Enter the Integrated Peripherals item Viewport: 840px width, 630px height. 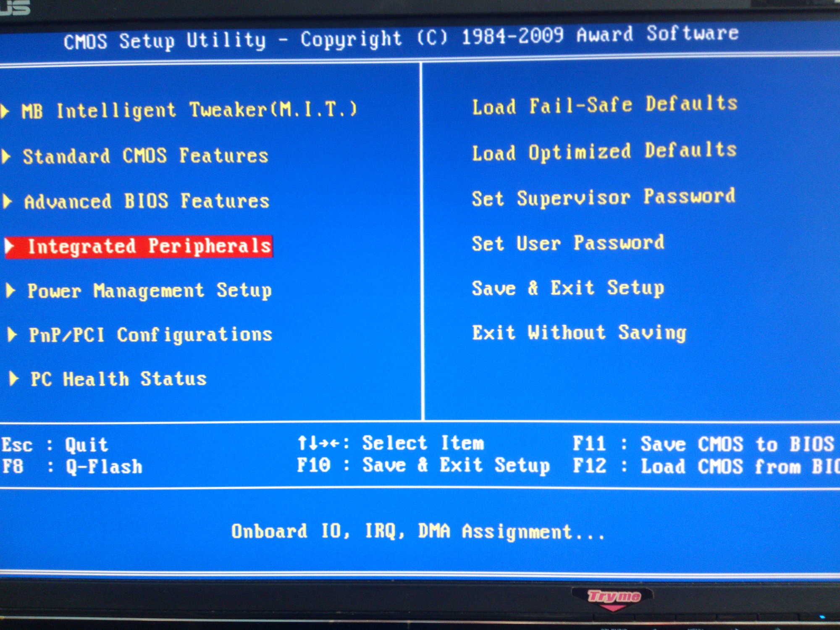coord(149,246)
